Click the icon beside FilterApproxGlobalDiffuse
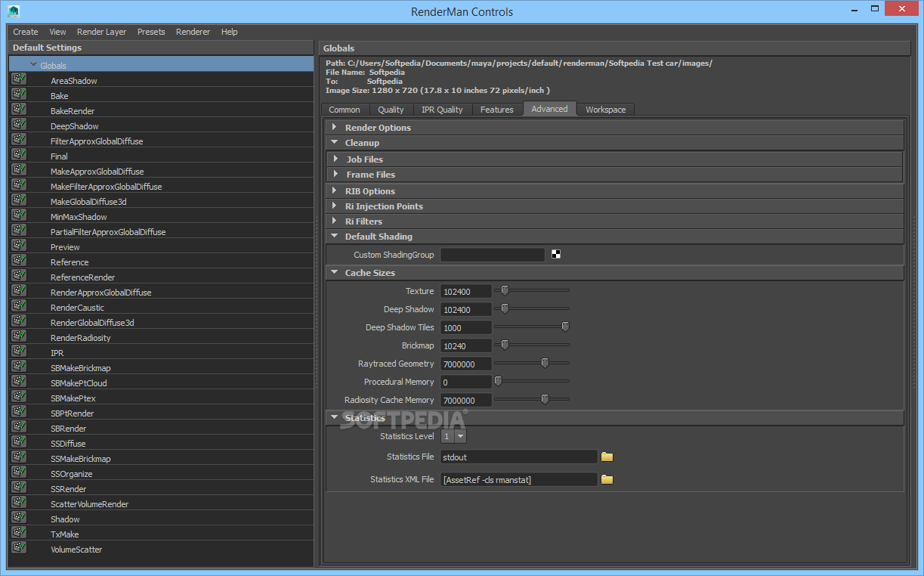Screen dimensions: 924x576 tap(19, 140)
